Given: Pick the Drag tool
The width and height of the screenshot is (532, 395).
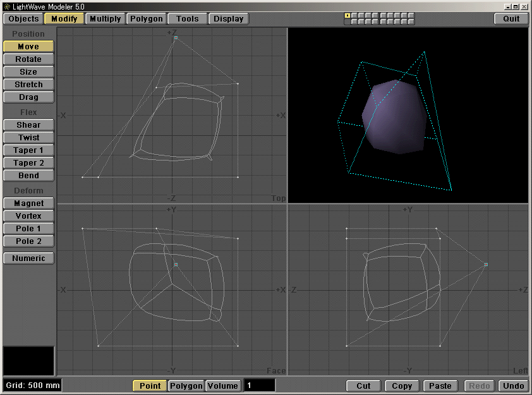Looking at the screenshot, I should coord(28,97).
